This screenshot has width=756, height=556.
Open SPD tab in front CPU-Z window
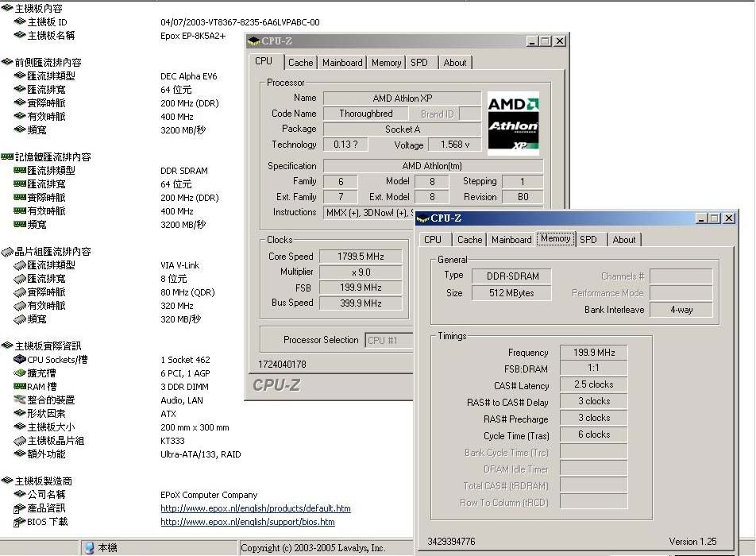[x=588, y=240]
